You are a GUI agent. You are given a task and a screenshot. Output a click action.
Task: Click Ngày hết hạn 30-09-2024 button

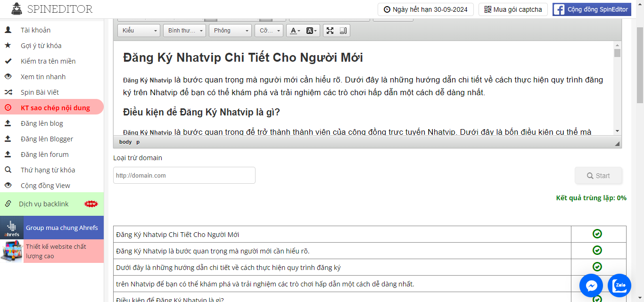(x=425, y=9)
